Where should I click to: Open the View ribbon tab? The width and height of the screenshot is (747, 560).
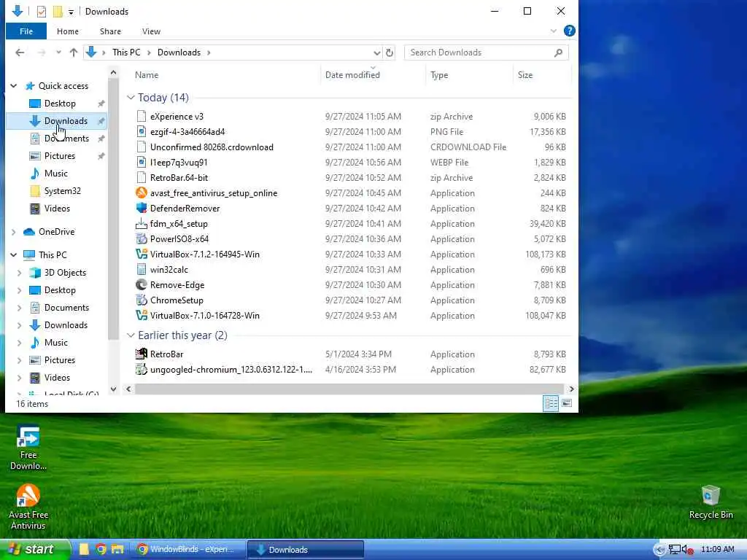point(151,31)
